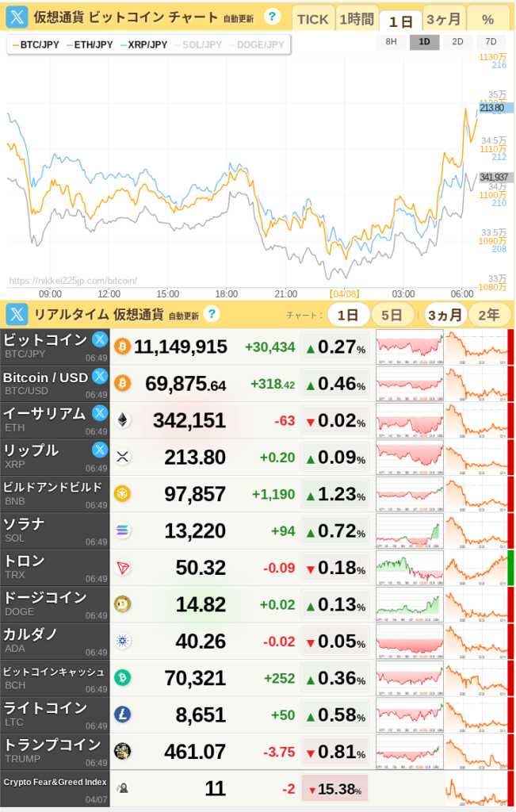Screen dimensions: 516x812
Task: Click the Solana coin logo
Action: coord(123,530)
